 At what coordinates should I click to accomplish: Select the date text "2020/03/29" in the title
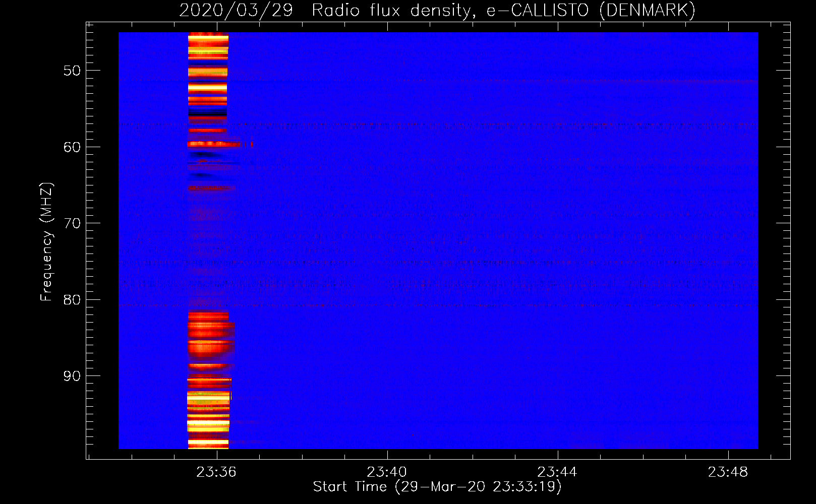click(x=236, y=11)
